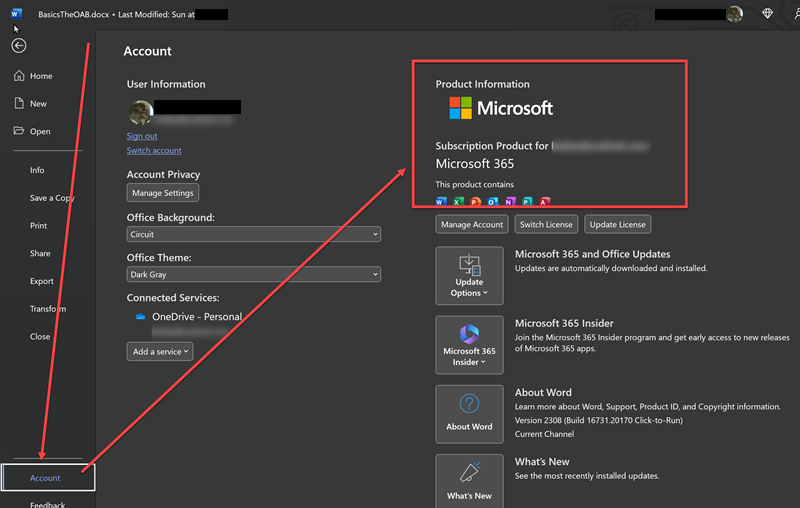Click the Publisher icon in product list
This screenshot has height=508, width=800.
[528, 201]
